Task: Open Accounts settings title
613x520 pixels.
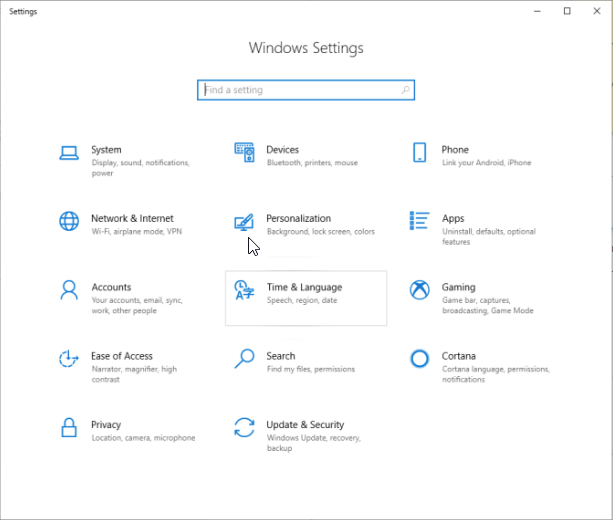Action: pyautogui.click(x=111, y=287)
